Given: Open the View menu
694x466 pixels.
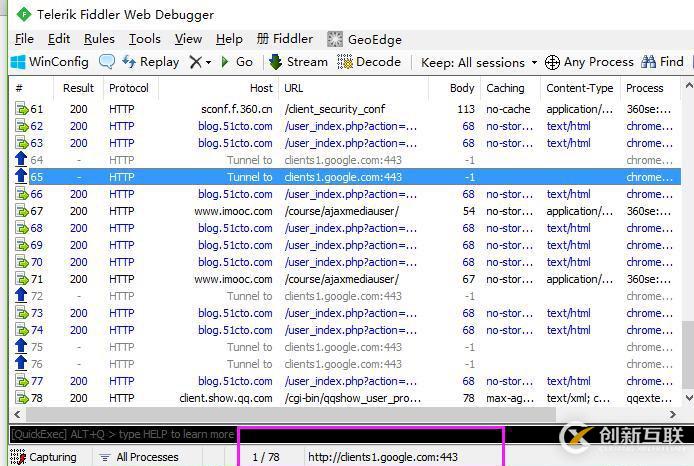Looking at the screenshot, I should click(188, 39).
